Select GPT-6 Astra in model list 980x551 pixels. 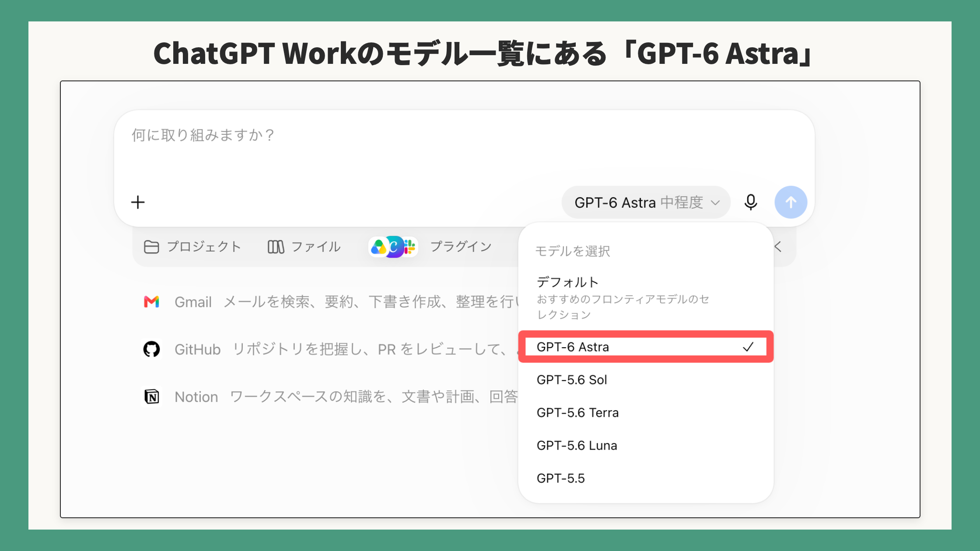click(646, 347)
